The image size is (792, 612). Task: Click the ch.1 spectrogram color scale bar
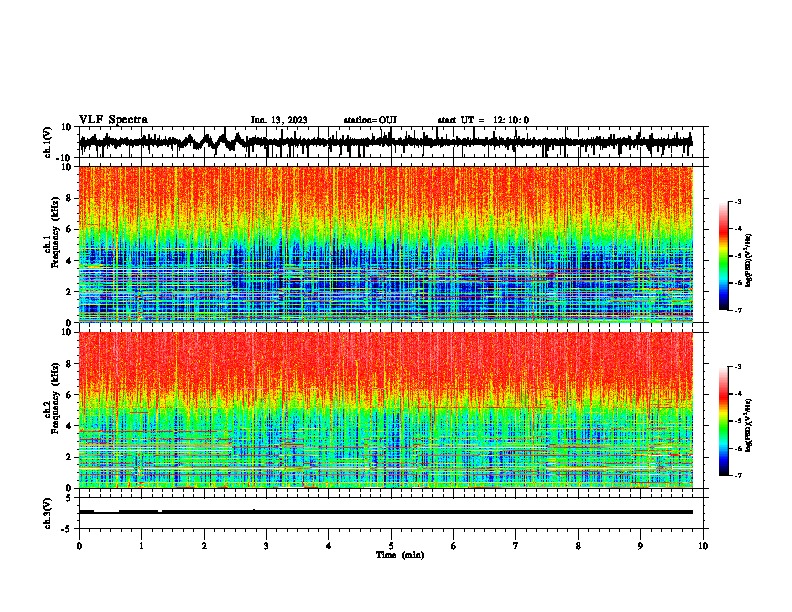pyautogui.click(x=723, y=256)
